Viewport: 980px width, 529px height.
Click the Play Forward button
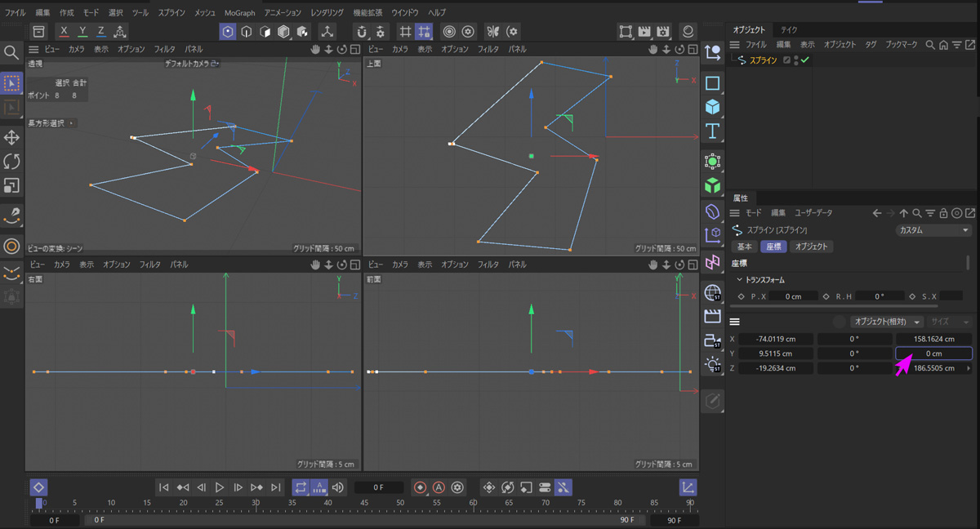click(x=220, y=487)
